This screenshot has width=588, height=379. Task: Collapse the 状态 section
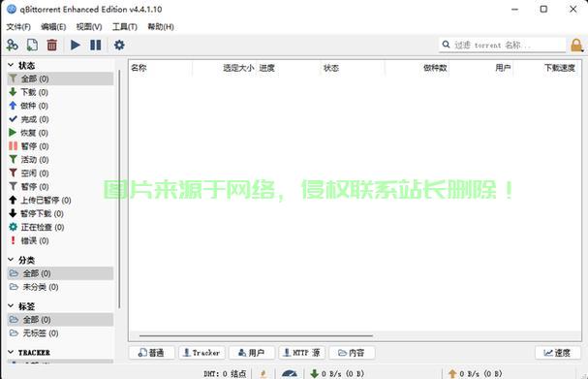[x=11, y=65]
